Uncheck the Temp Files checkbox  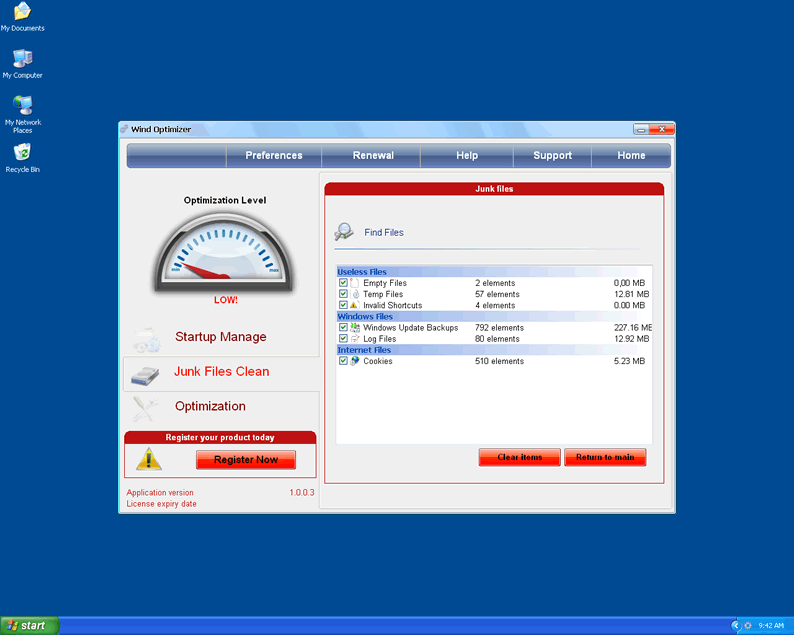tap(343, 294)
